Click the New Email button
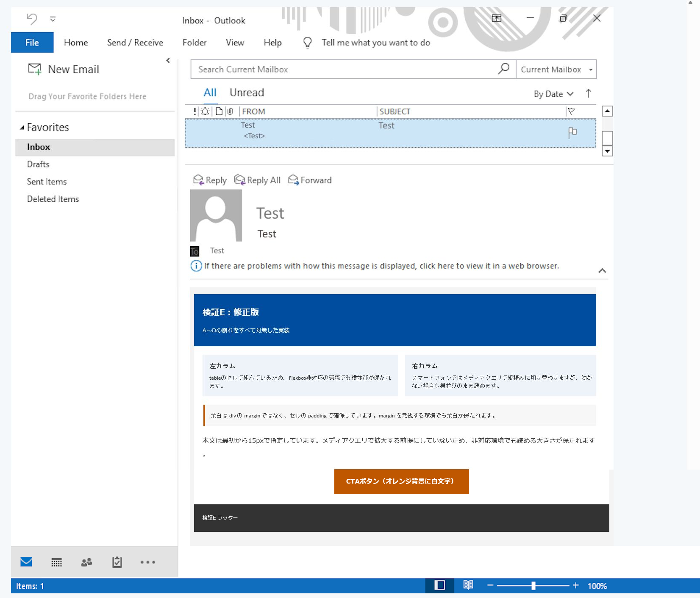Image resolution: width=700 pixels, height=598 pixels. 64,69
